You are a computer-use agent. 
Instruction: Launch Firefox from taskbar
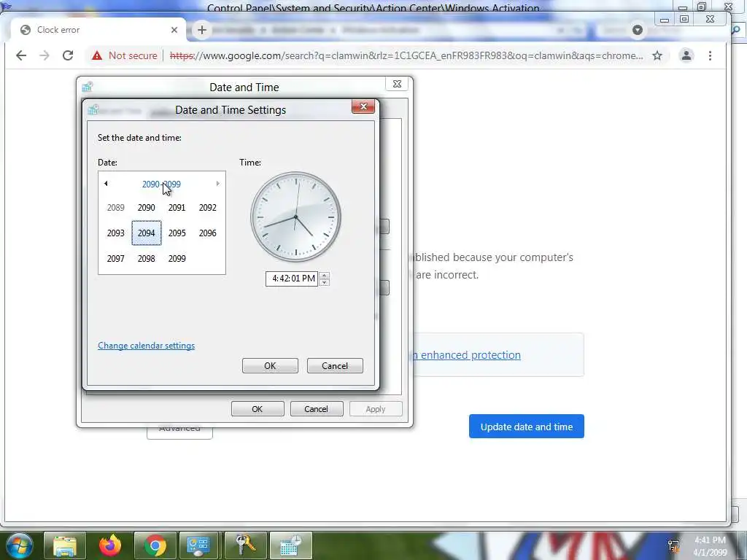110,545
